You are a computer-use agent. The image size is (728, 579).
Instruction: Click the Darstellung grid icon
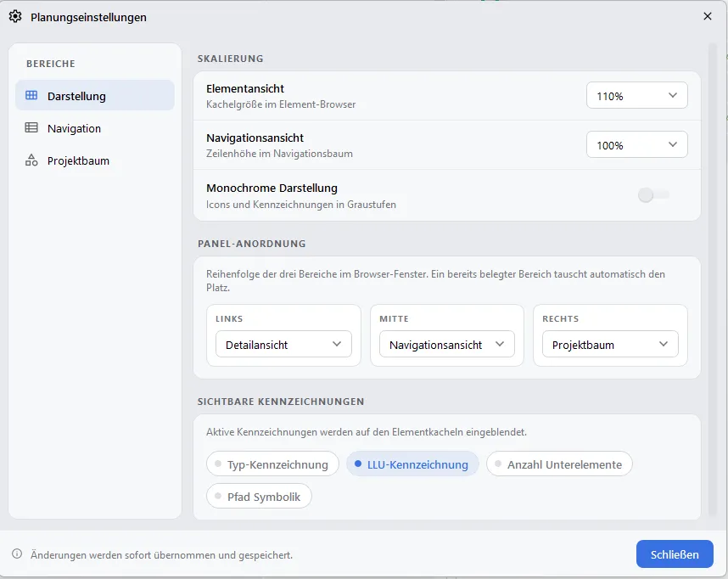coord(31,95)
